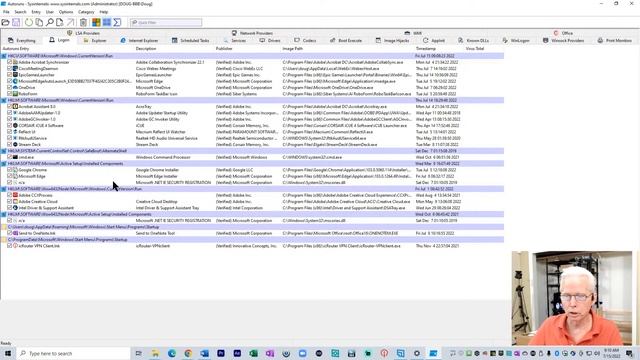
Task: Open the Category menu
Action: [86, 12]
